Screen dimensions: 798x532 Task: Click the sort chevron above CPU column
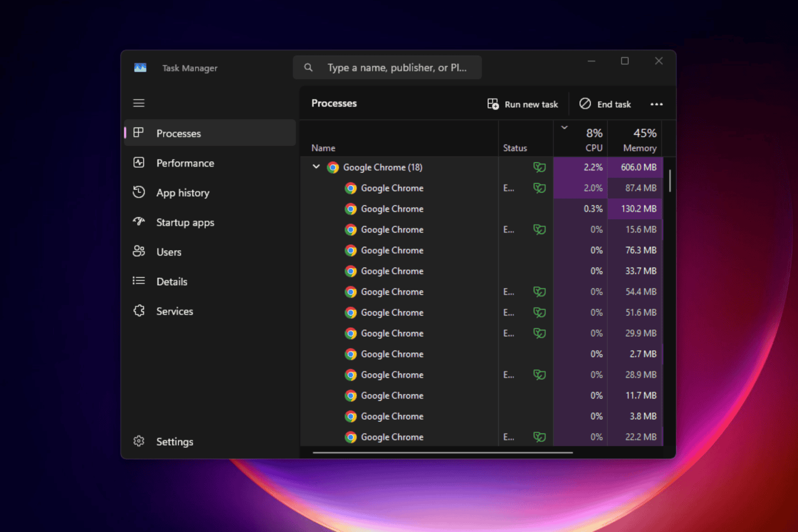point(564,127)
